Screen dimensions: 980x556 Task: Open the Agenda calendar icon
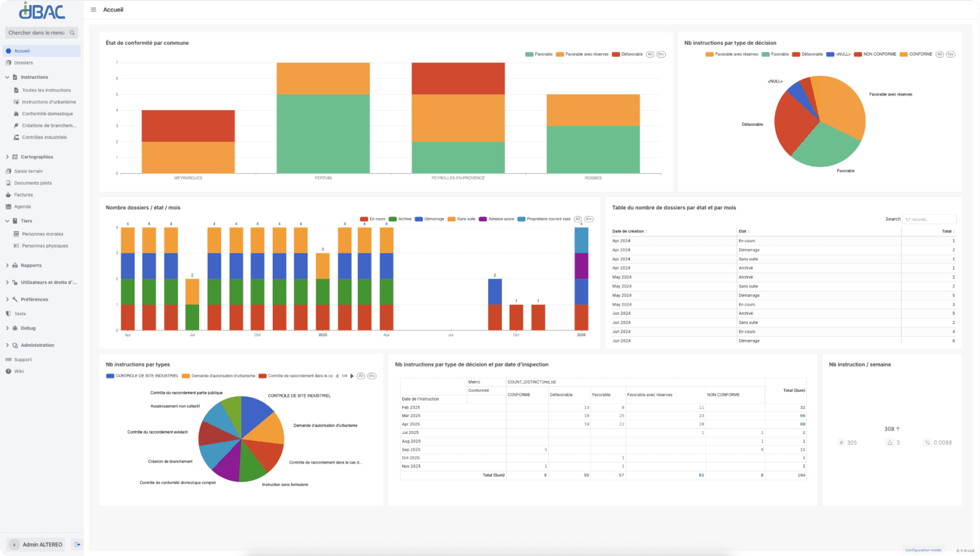point(8,207)
